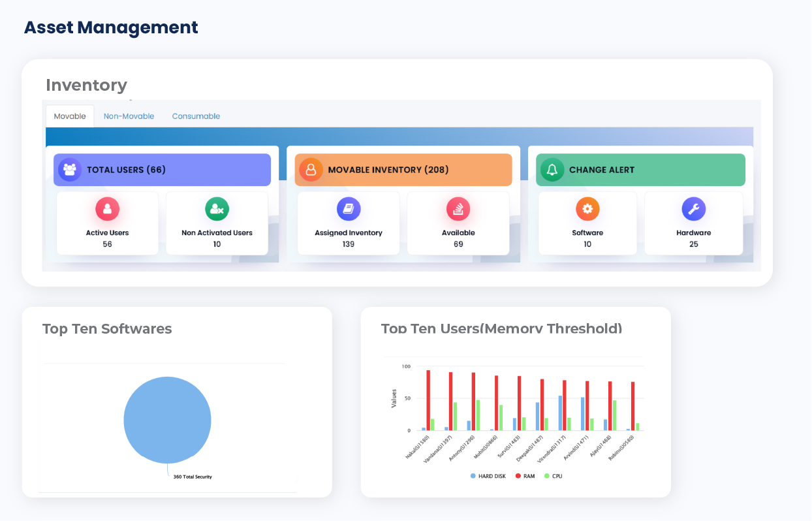Viewport: 812px width, 521px height.
Task: Select the Movable tab
Action: pyautogui.click(x=70, y=116)
